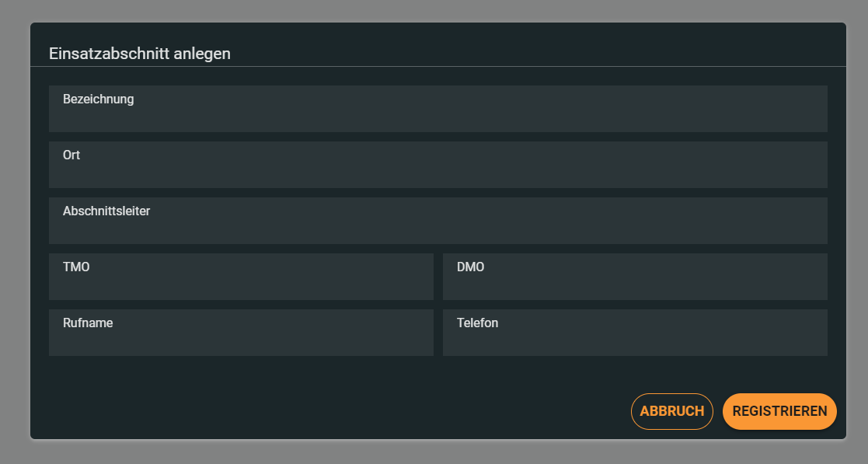The height and width of the screenshot is (464, 868).
Task: Click the 'Bezeichnung' label text
Action: (99, 99)
